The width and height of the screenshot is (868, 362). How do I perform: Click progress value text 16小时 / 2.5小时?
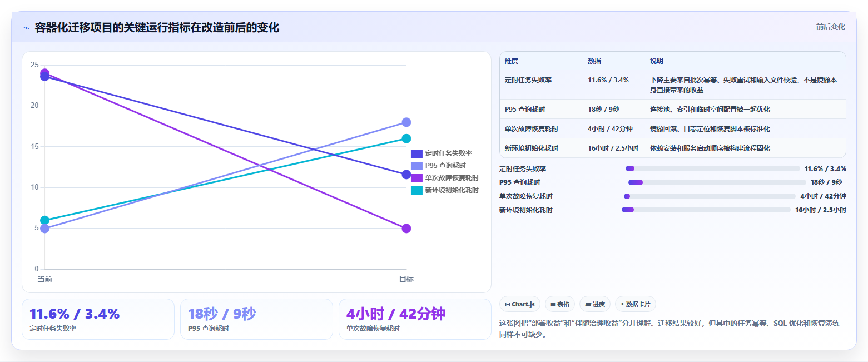(x=821, y=210)
